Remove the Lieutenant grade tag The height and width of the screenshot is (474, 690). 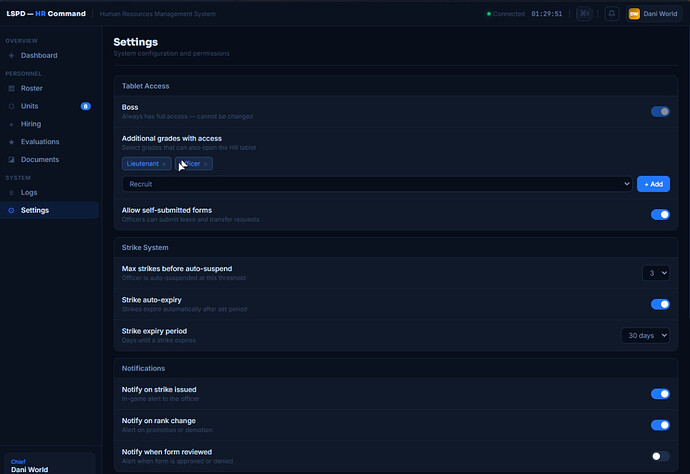(164, 164)
